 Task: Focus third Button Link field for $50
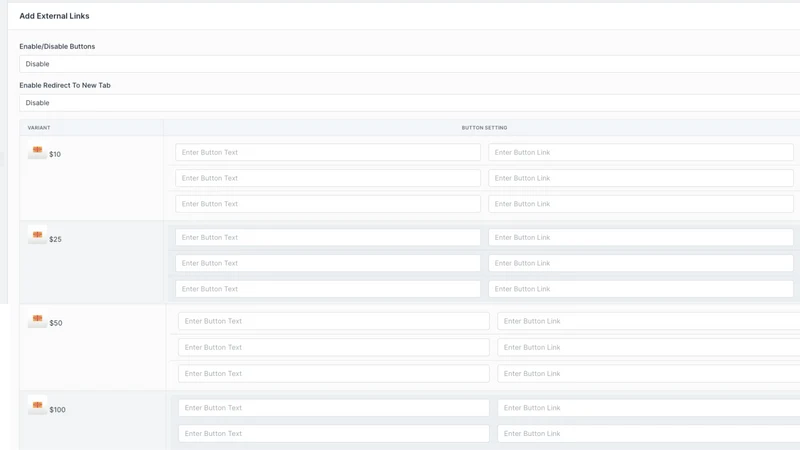pyautogui.click(x=649, y=373)
